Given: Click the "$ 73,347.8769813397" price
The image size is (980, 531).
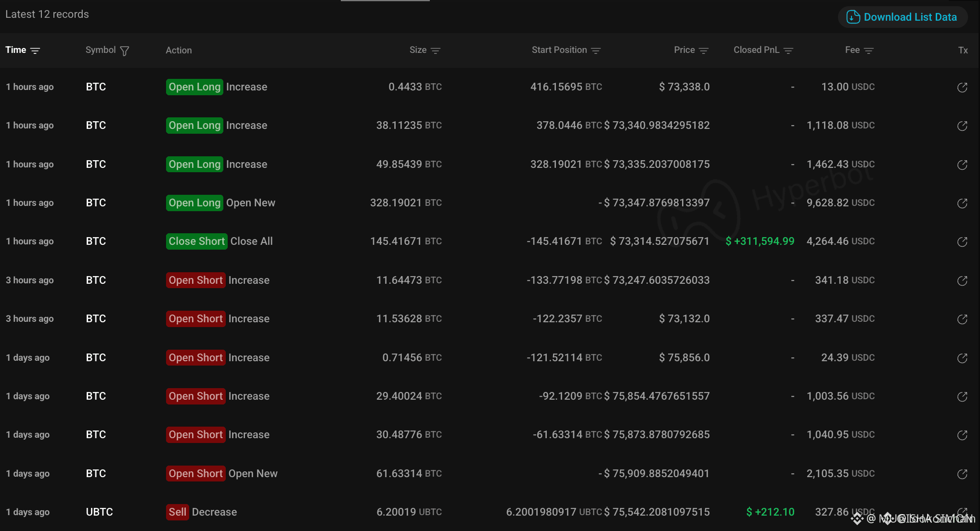Looking at the screenshot, I should pyautogui.click(x=657, y=202).
